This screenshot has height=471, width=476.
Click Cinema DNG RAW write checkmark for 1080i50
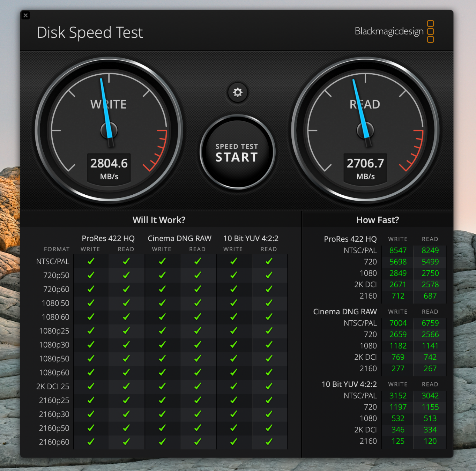tap(162, 303)
